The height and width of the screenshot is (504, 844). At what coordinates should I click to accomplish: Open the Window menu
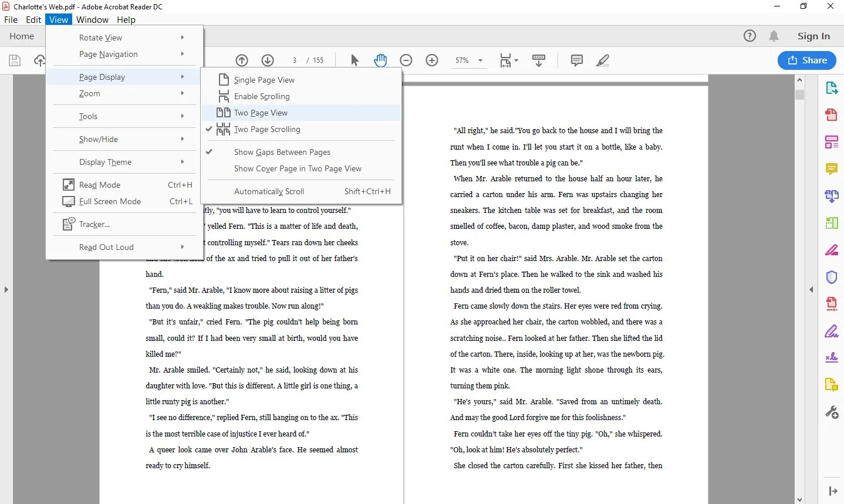[92, 19]
